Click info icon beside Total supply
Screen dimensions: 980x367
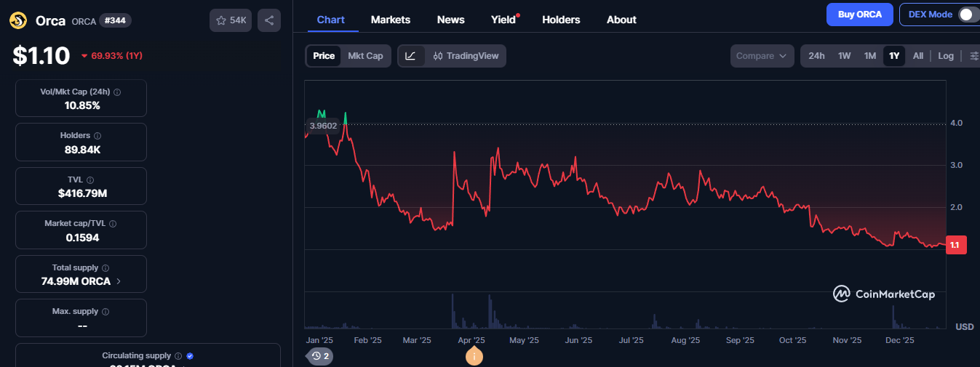pyautogui.click(x=105, y=268)
